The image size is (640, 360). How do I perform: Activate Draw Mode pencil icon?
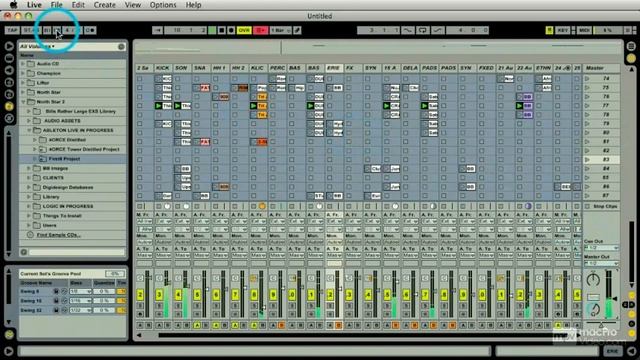click(x=297, y=30)
